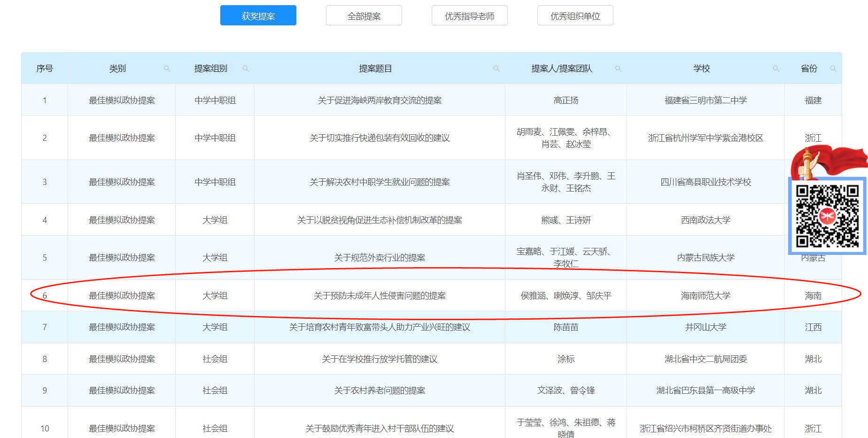Click proposer name 高正扬 in row 1

click(565, 100)
